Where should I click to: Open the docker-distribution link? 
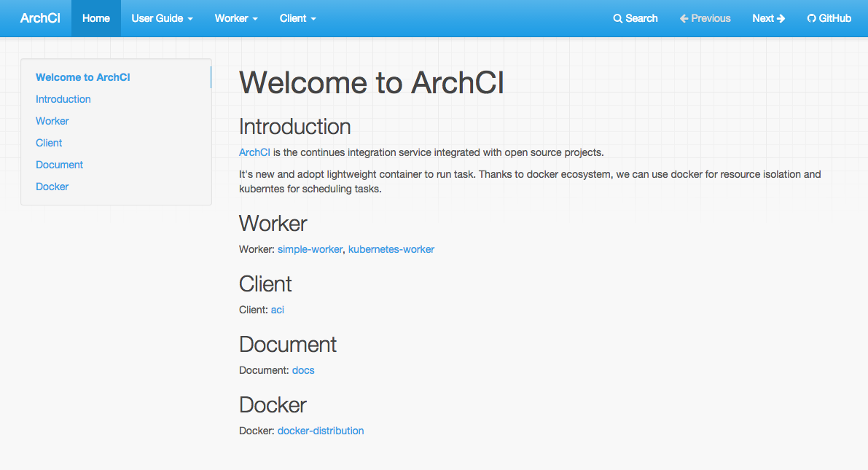click(321, 431)
